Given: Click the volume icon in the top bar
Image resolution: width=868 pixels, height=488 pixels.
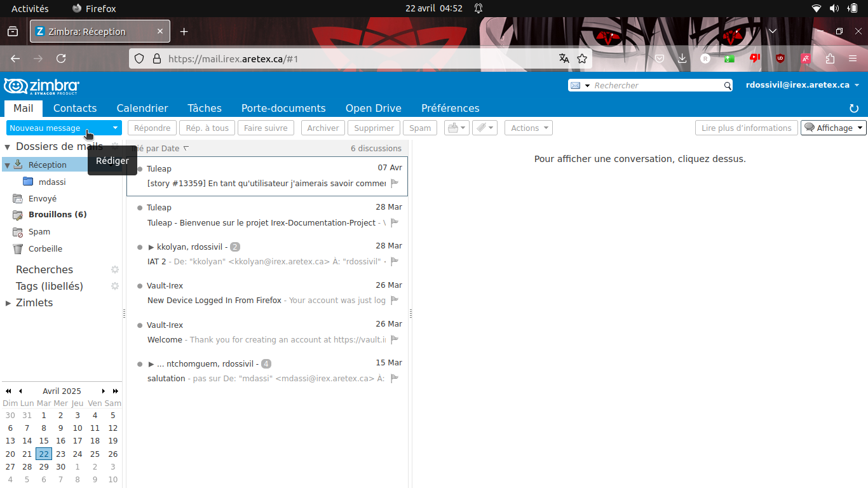Looking at the screenshot, I should point(834,8).
